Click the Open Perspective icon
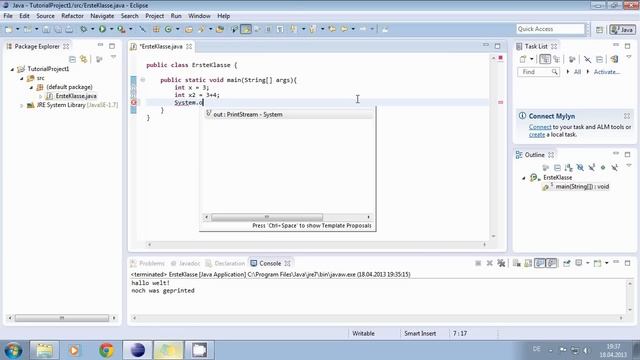 pos(599,29)
